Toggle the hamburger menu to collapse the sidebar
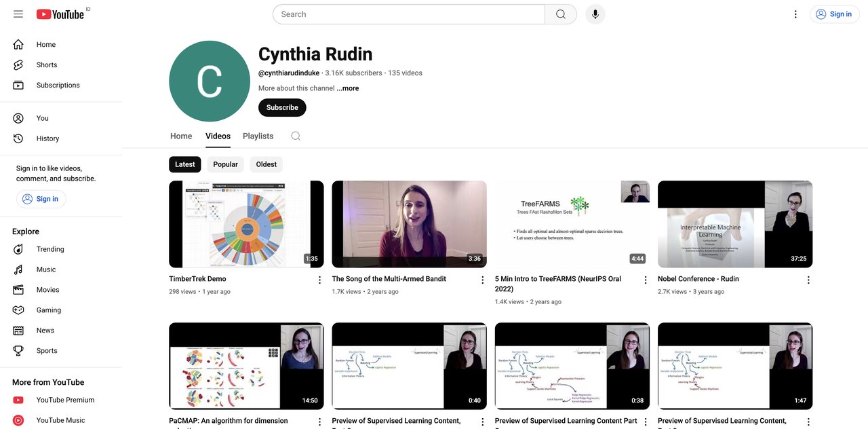The image size is (868, 429). (18, 14)
